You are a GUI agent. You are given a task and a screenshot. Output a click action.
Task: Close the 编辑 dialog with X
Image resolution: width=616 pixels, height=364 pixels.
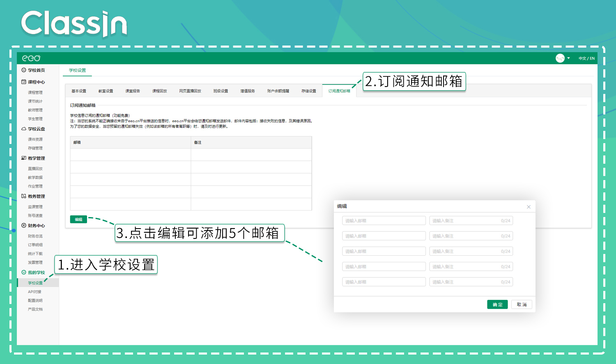coord(529,207)
